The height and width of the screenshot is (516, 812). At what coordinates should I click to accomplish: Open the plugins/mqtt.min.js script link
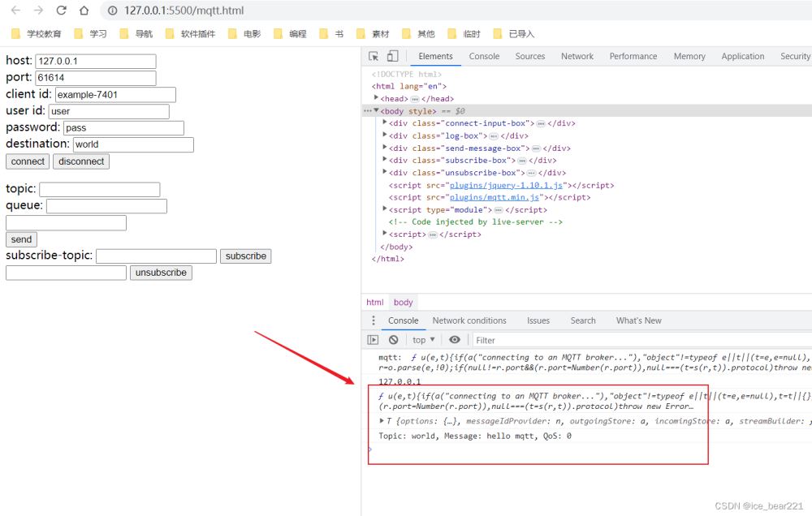[x=495, y=197]
